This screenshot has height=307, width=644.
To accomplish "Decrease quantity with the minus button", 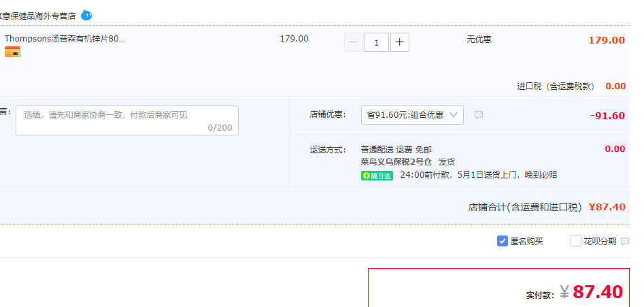I will pos(354,42).
